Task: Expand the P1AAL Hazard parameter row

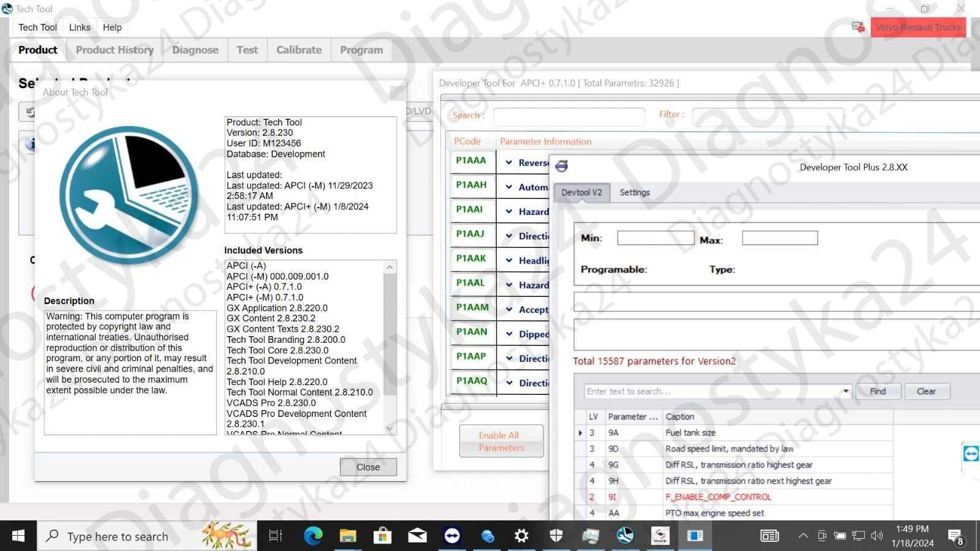Action: tap(509, 285)
